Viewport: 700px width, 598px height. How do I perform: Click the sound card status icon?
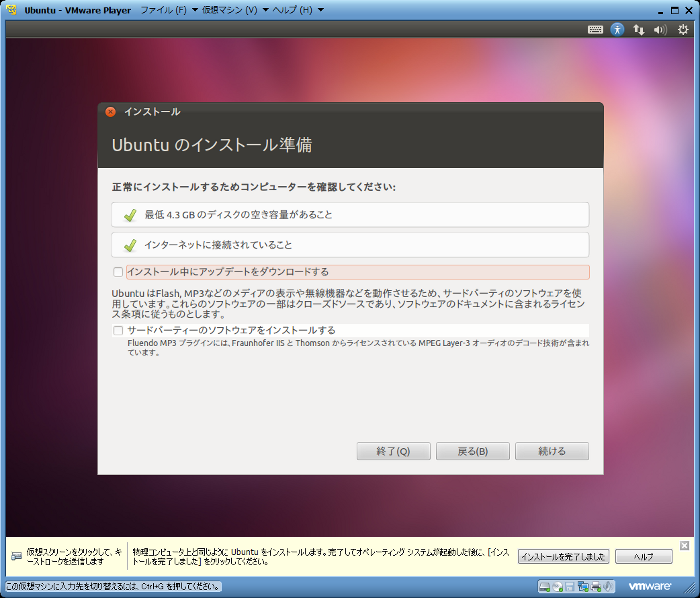point(608,586)
